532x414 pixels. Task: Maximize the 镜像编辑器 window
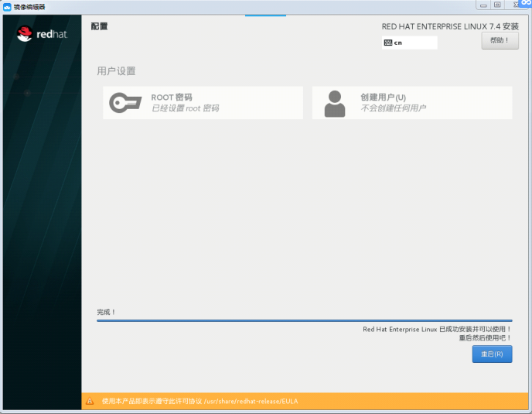click(497, 5)
